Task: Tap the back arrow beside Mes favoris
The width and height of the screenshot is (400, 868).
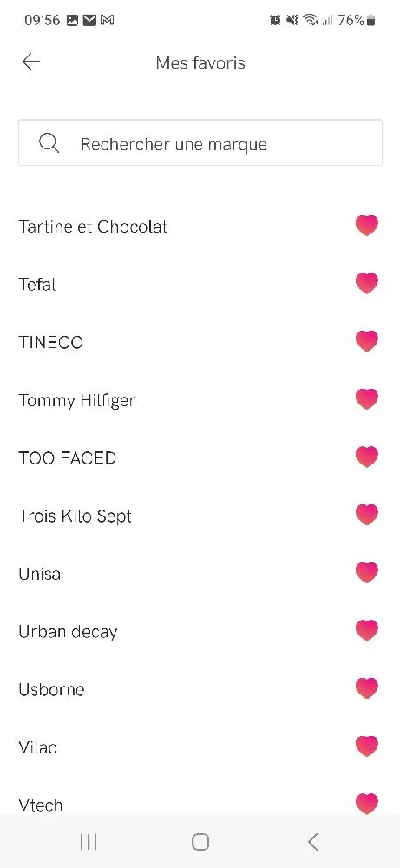Action: pyautogui.click(x=31, y=62)
